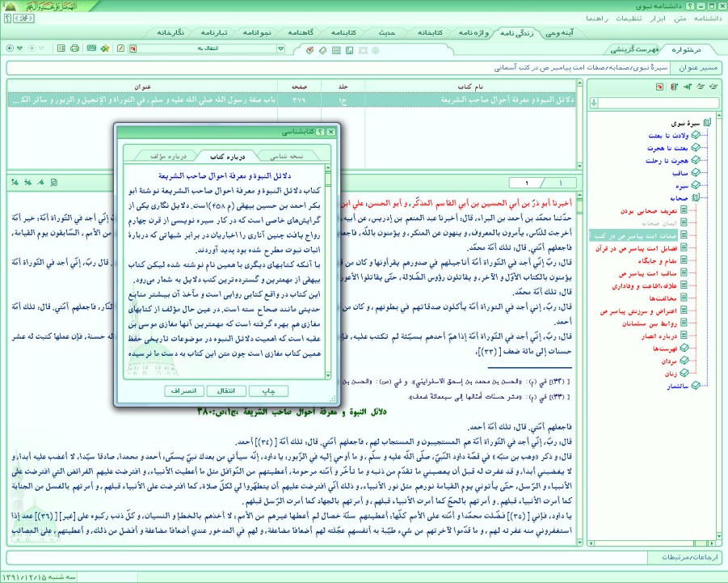Switch to the واژه نامه tab
This screenshot has height=583, width=728.
pyautogui.click(x=474, y=33)
